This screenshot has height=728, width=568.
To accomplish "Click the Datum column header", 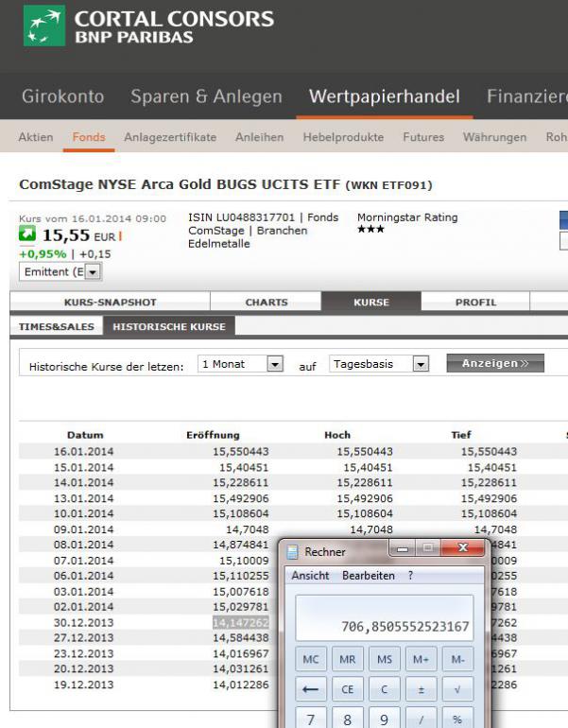I will pos(85,435).
